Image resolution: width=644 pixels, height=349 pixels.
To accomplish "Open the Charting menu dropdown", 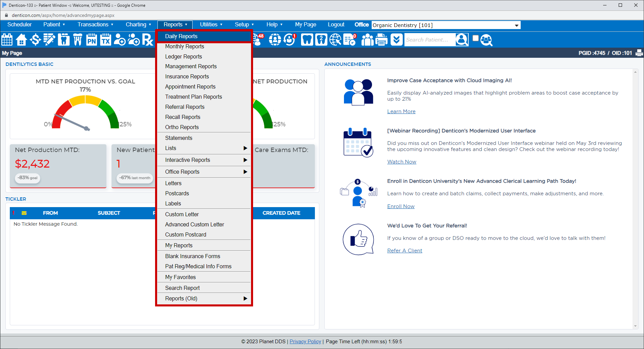I will click(x=138, y=24).
